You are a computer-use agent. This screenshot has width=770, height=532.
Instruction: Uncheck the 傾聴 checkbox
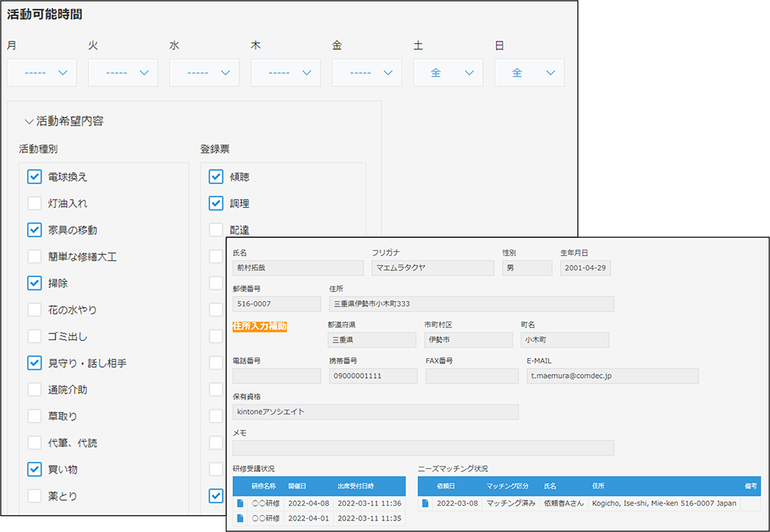tap(216, 177)
